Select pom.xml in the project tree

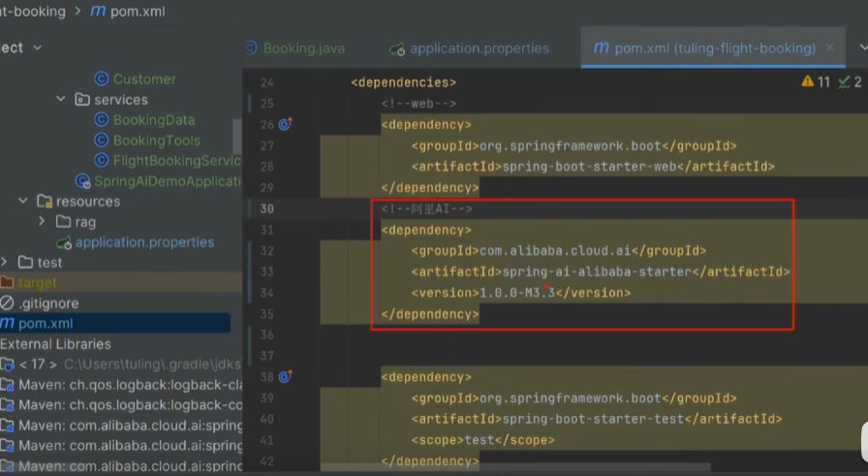[46, 324]
